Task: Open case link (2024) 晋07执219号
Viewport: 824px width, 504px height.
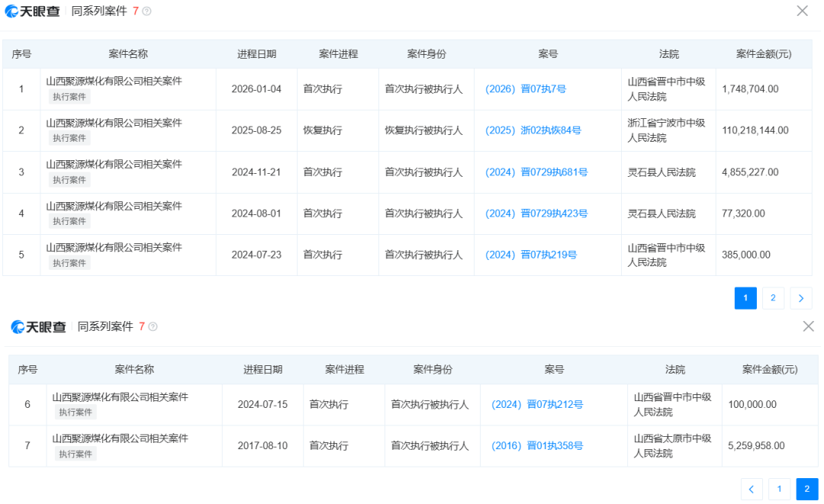Action: [x=531, y=255]
